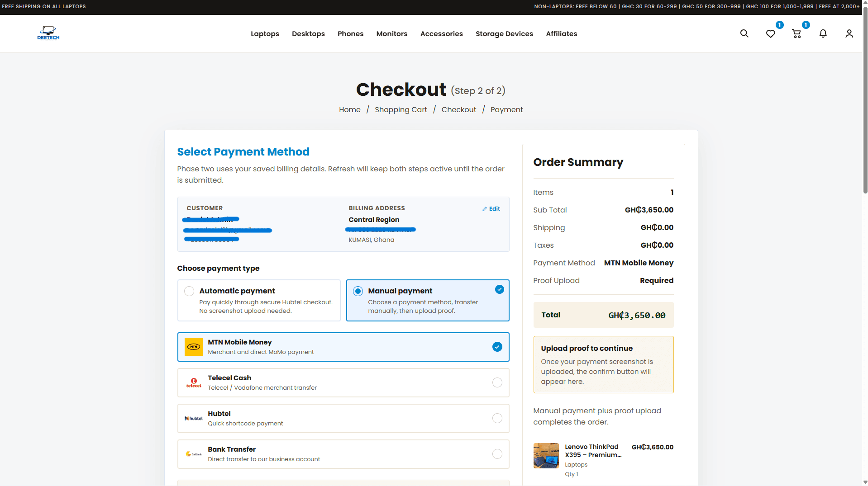Image resolution: width=868 pixels, height=486 pixels.
Task: Click the checkmark on Manual payment card
Action: [499, 289]
